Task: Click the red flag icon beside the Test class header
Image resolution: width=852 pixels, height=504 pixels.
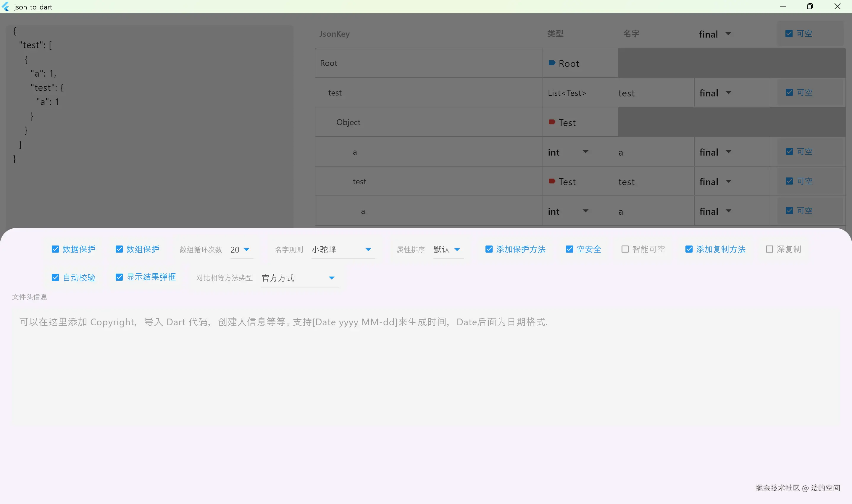Action: pos(552,122)
